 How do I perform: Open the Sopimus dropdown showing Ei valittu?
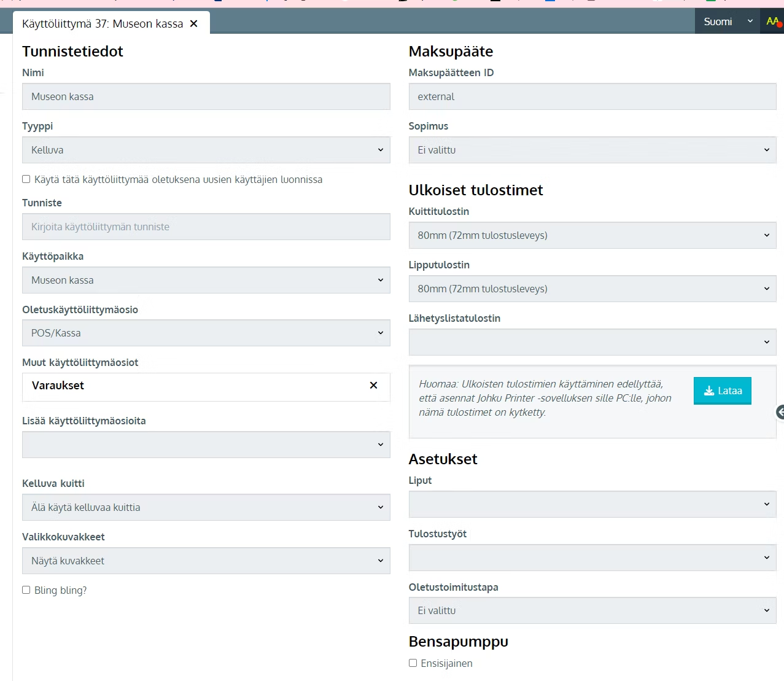tap(592, 150)
